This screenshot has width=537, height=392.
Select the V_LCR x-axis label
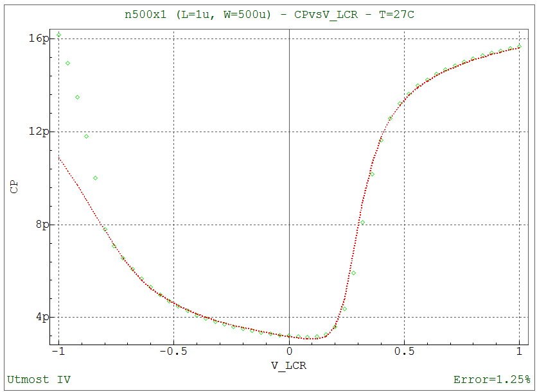click(288, 366)
